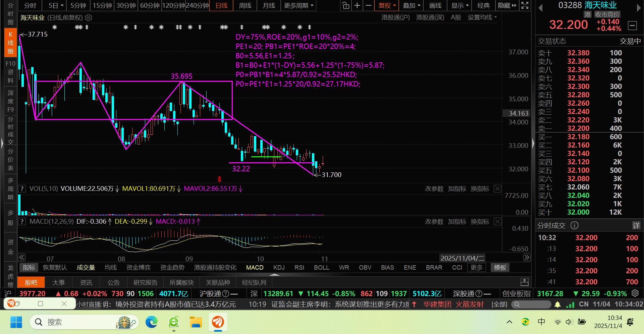Image resolution: width=644 pixels, height=334 pixels.
Task: Switch to 15分钟 period
Action: coord(102,6)
